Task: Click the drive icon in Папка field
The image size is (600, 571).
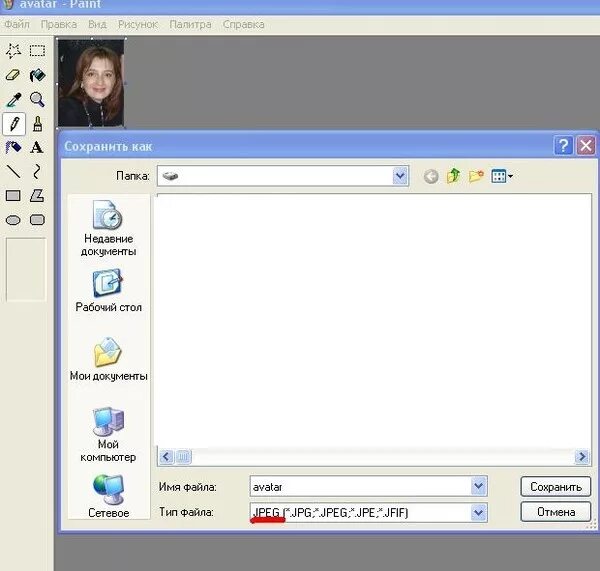Action: (170, 176)
